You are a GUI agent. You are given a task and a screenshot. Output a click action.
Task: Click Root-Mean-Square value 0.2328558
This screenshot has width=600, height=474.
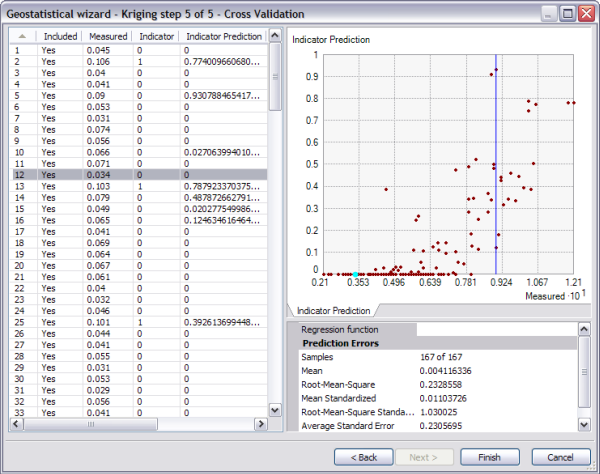point(441,384)
